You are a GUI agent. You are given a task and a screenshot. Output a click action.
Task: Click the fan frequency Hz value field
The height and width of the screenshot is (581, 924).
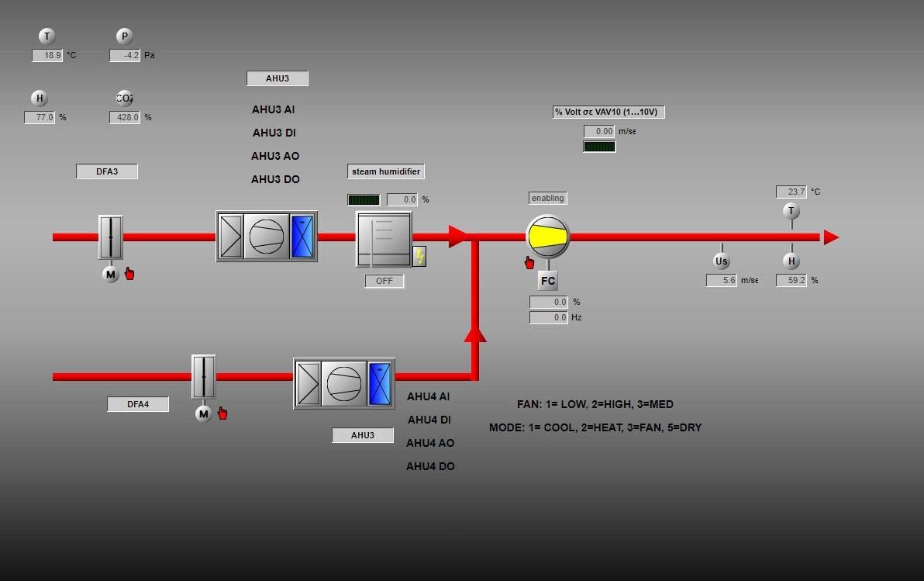[x=549, y=317]
